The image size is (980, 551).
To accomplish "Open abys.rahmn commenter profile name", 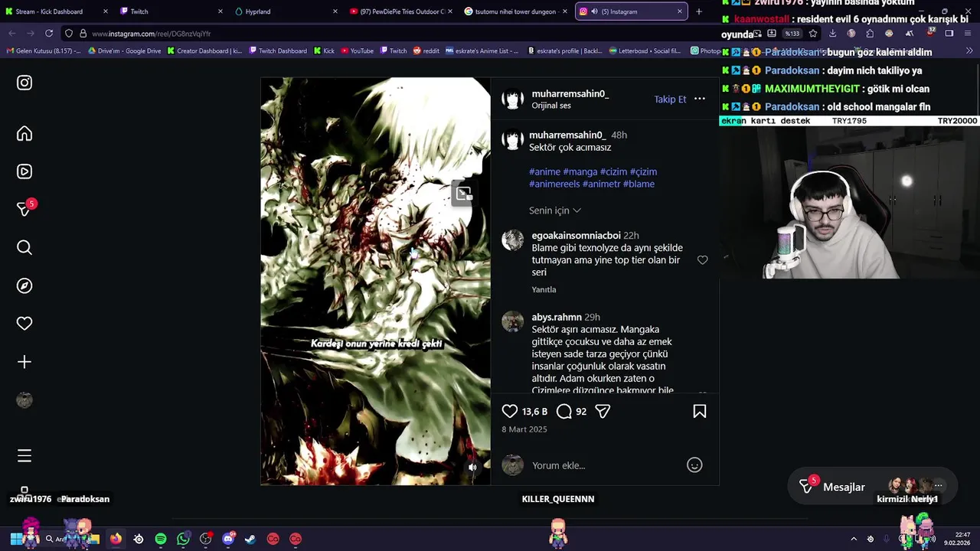I will [x=557, y=318].
